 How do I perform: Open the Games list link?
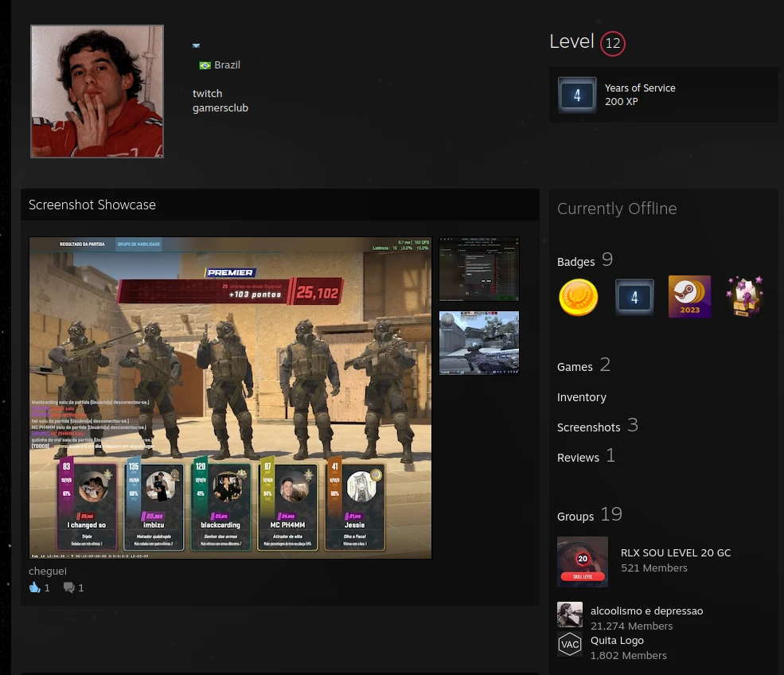575,366
